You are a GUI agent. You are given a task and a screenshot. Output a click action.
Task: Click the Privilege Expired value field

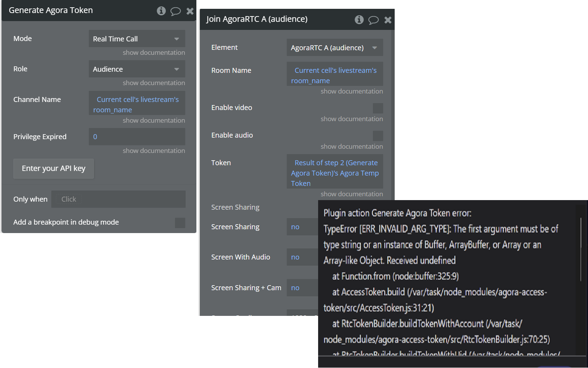(137, 137)
